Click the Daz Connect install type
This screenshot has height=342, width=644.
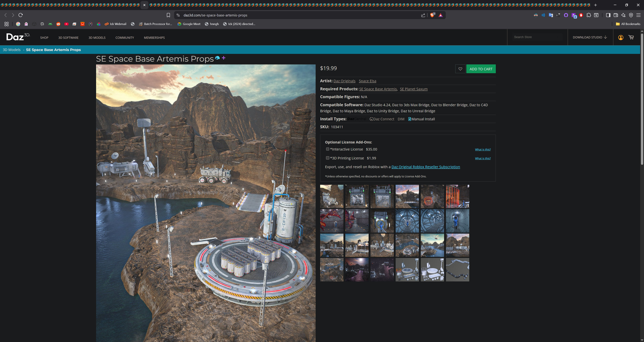382,119
